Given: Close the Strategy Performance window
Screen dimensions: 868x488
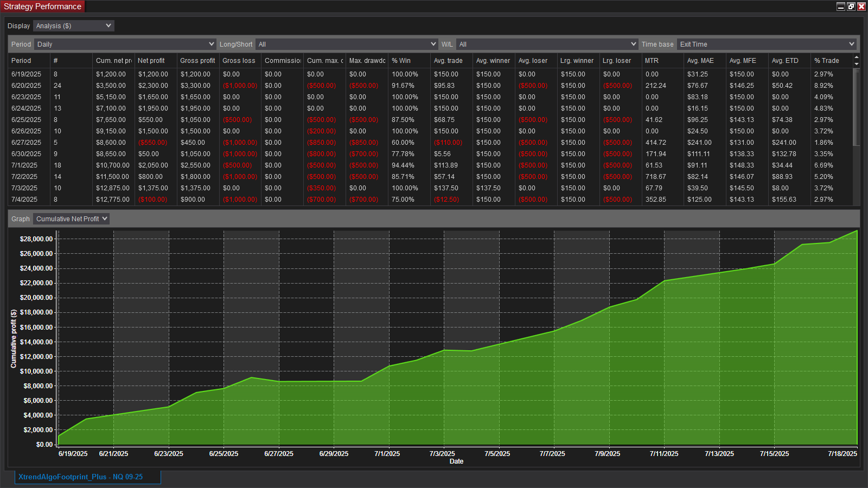Looking at the screenshot, I should 861,7.
